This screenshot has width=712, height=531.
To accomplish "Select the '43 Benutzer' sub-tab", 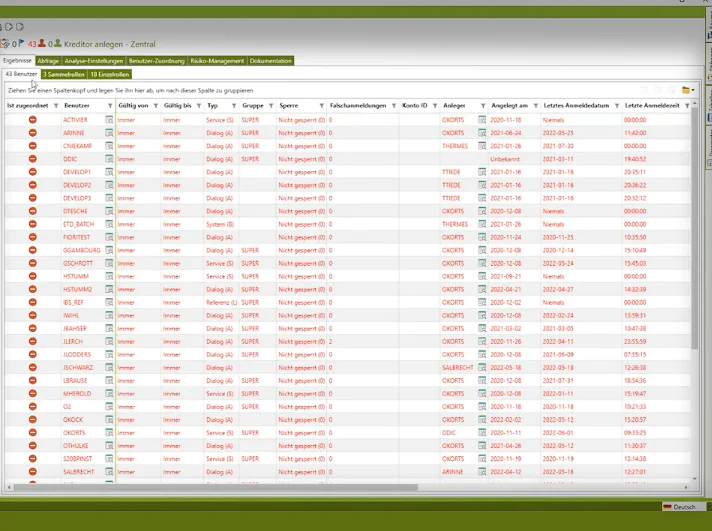I will point(21,74).
